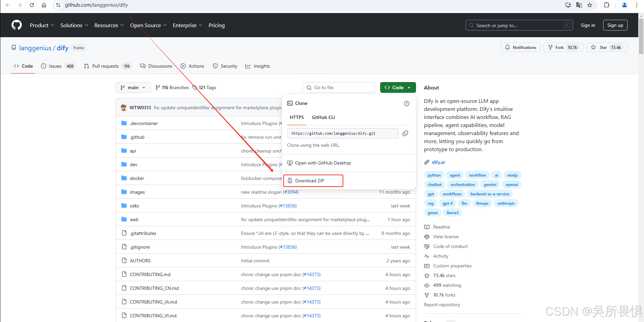644x322 pixels.
Task: Click the llama3 topic tag
Action: (x=453, y=213)
